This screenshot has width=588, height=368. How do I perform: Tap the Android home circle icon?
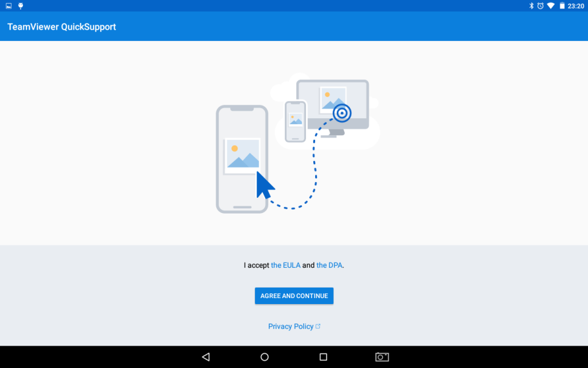click(264, 357)
